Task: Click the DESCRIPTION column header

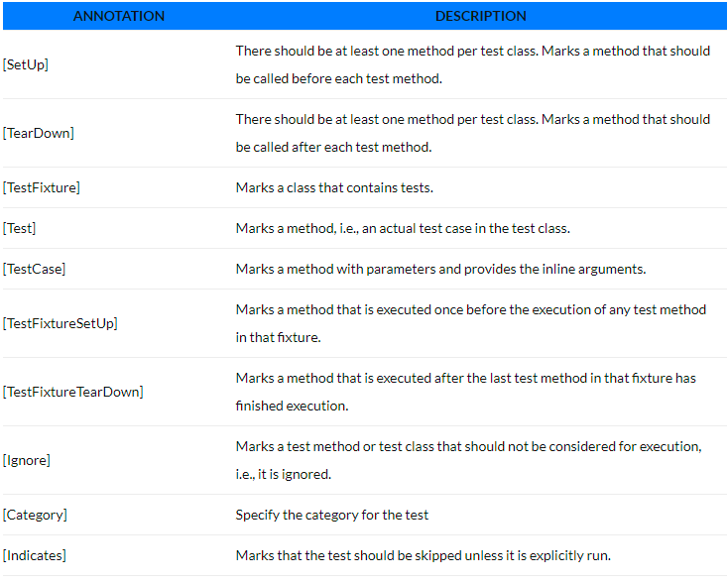Action: coord(480,16)
